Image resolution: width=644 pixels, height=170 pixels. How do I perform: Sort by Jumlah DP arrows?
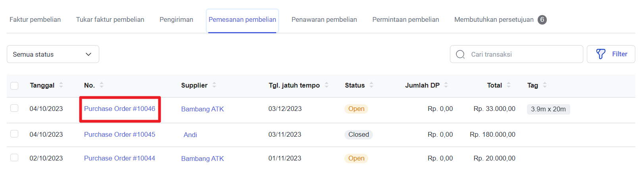click(446, 85)
